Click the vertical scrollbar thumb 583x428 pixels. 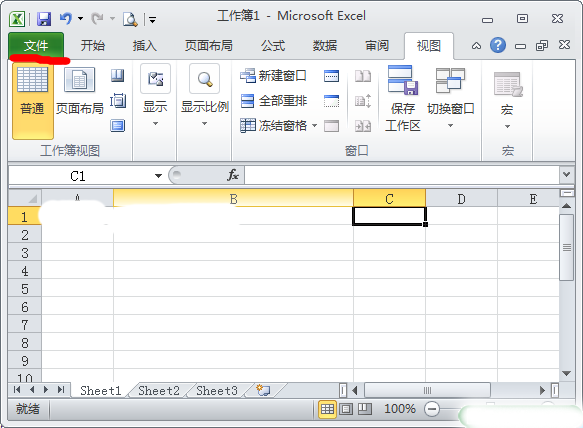567,247
